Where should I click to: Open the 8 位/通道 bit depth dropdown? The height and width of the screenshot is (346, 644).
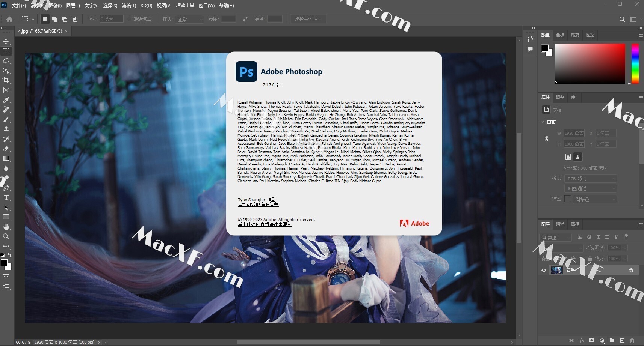click(x=590, y=188)
